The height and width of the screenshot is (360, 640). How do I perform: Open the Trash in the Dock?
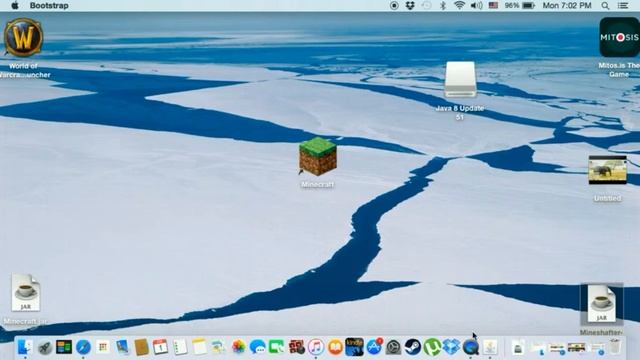tap(615, 347)
